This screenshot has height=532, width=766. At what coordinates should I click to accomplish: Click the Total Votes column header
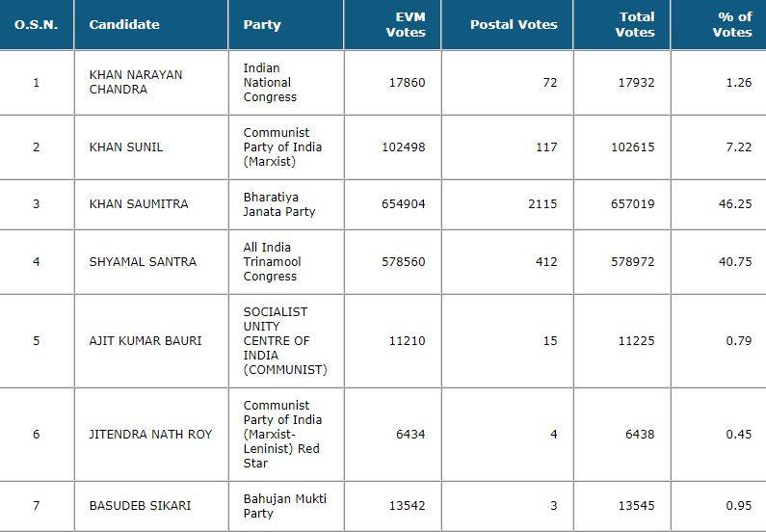tap(636, 24)
